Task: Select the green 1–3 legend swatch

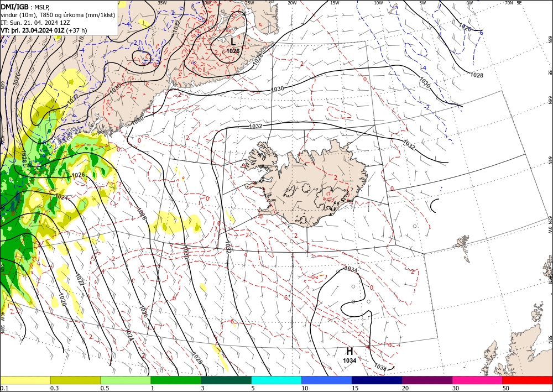Action: [x=176, y=380]
